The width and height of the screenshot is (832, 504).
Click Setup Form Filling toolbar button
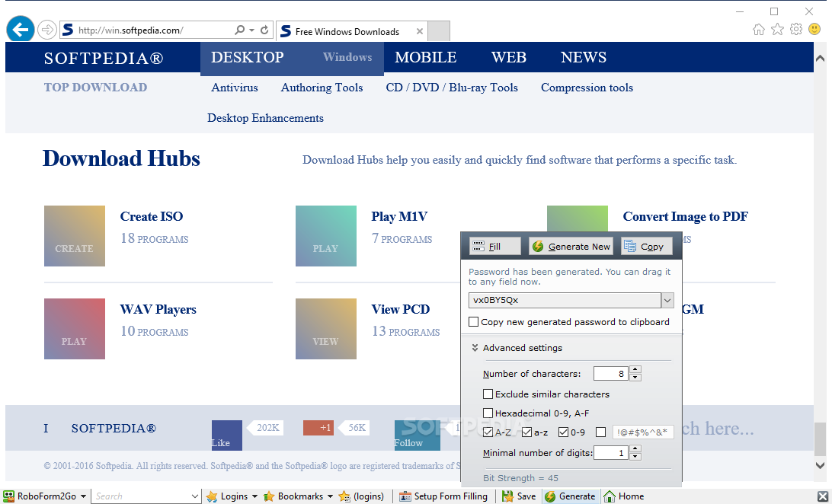tap(443, 496)
